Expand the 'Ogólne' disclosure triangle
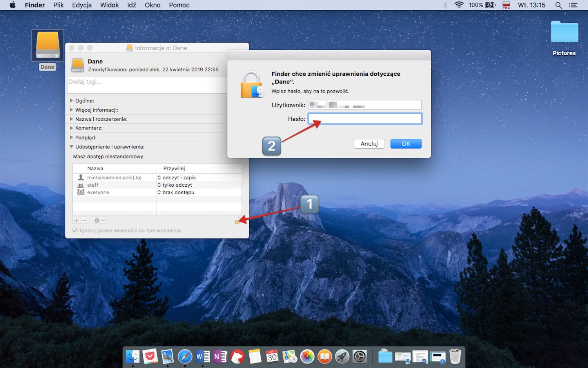 (71, 101)
